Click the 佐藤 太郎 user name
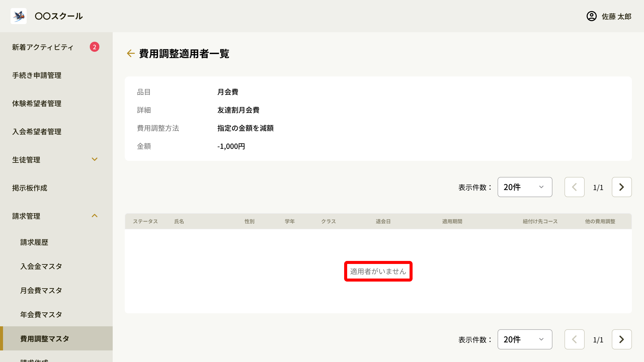 (x=617, y=16)
